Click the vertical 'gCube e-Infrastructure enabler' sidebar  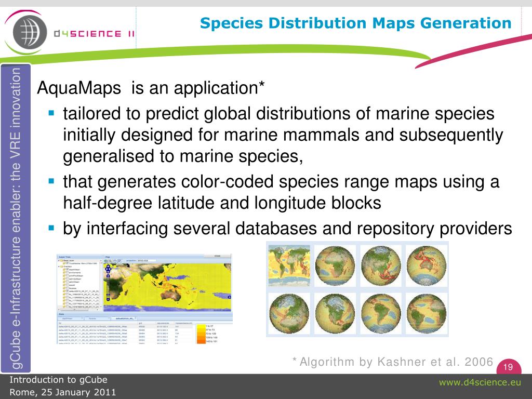click(16, 219)
